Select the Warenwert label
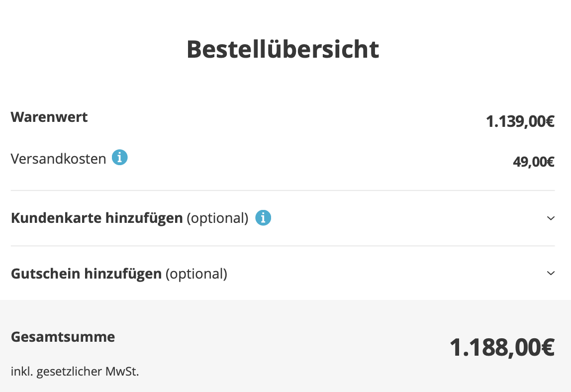The height and width of the screenshot is (392, 571). [x=49, y=117]
